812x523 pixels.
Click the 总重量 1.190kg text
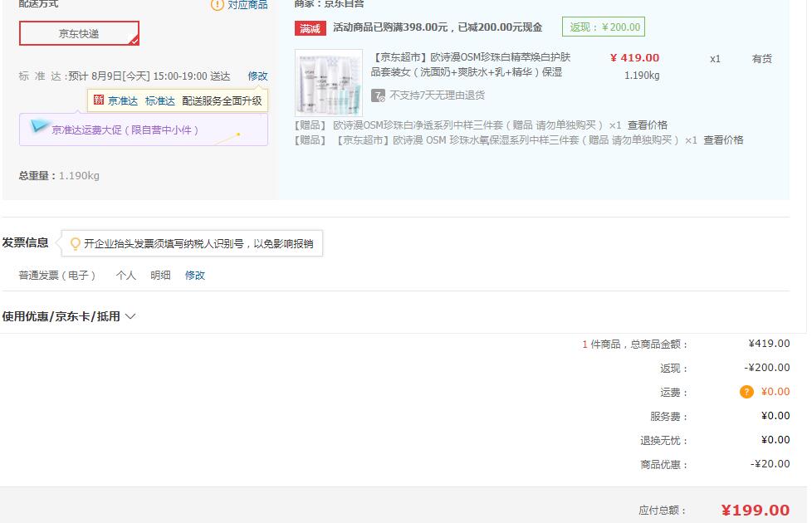tap(59, 175)
